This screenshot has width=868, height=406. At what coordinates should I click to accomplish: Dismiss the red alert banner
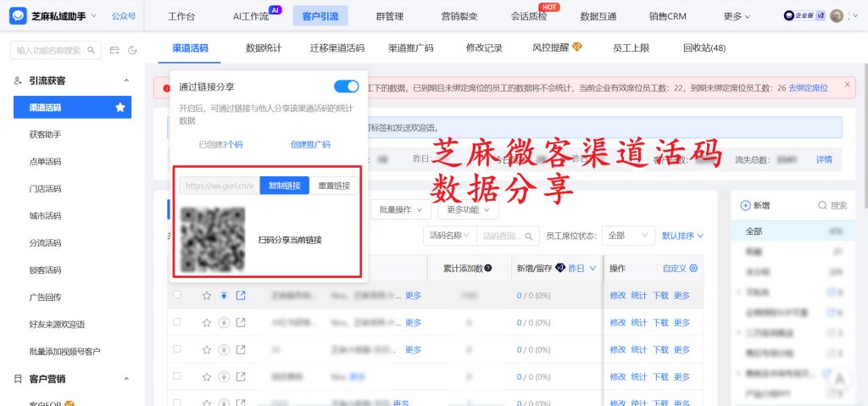point(847,84)
